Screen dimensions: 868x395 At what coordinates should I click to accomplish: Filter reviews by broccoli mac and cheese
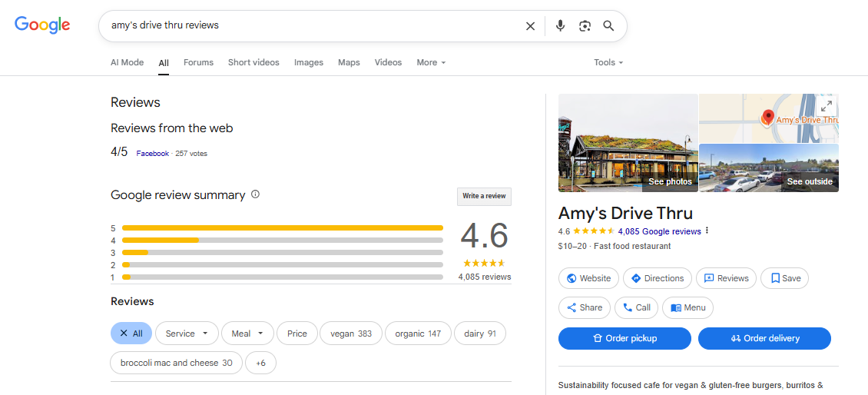pyautogui.click(x=177, y=363)
